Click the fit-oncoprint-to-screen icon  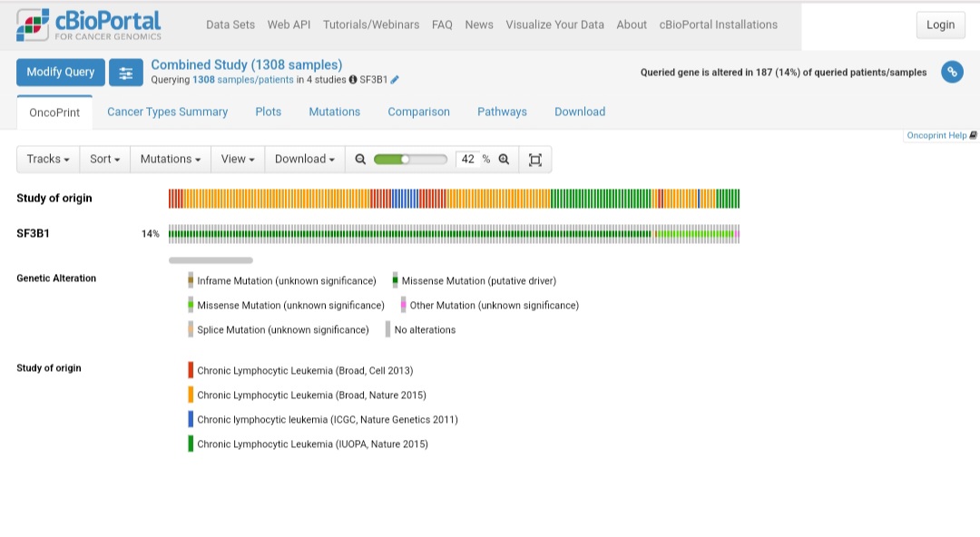[535, 159]
